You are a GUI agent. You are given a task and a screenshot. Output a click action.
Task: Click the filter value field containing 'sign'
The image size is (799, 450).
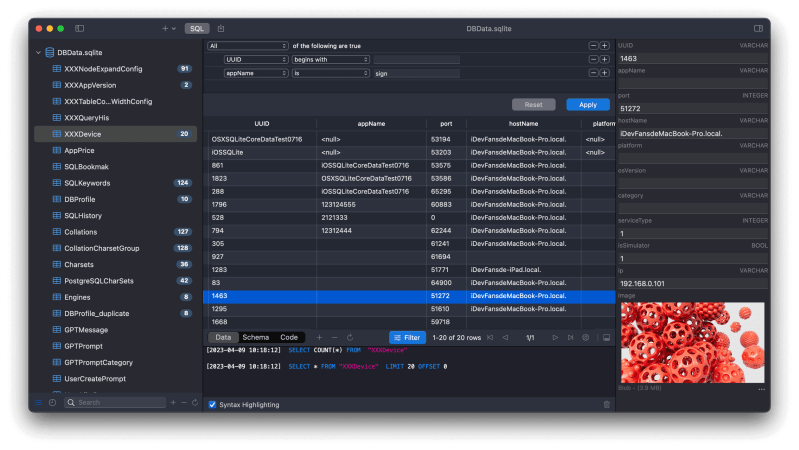pos(416,73)
